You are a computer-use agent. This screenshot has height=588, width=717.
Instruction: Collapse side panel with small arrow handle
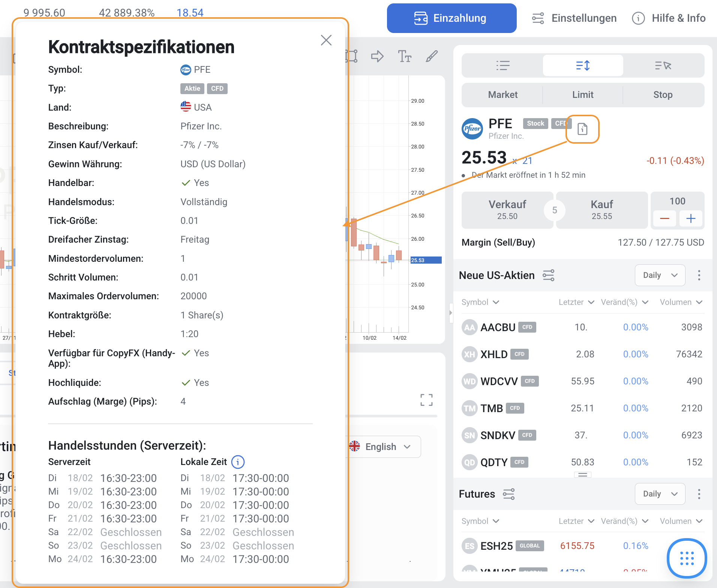(x=451, y=312)
